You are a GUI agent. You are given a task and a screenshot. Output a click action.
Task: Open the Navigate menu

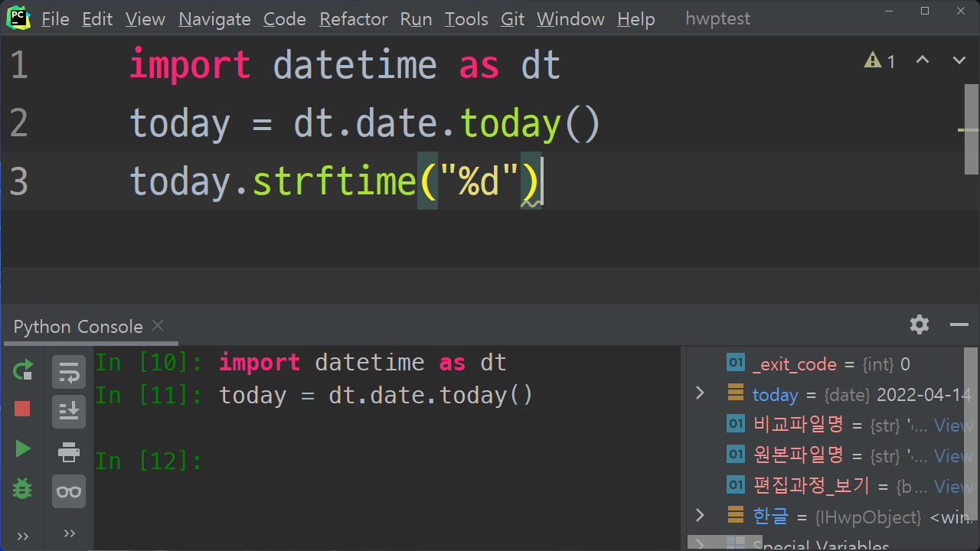pyautogui.click(x=214, y=19)
